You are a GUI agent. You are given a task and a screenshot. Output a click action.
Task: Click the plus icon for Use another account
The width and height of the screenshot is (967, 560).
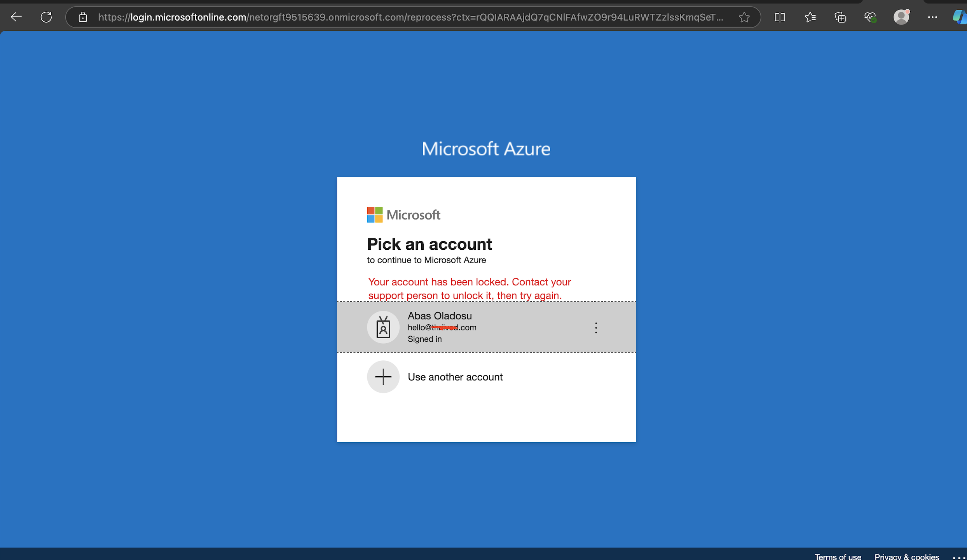(384, 376)
